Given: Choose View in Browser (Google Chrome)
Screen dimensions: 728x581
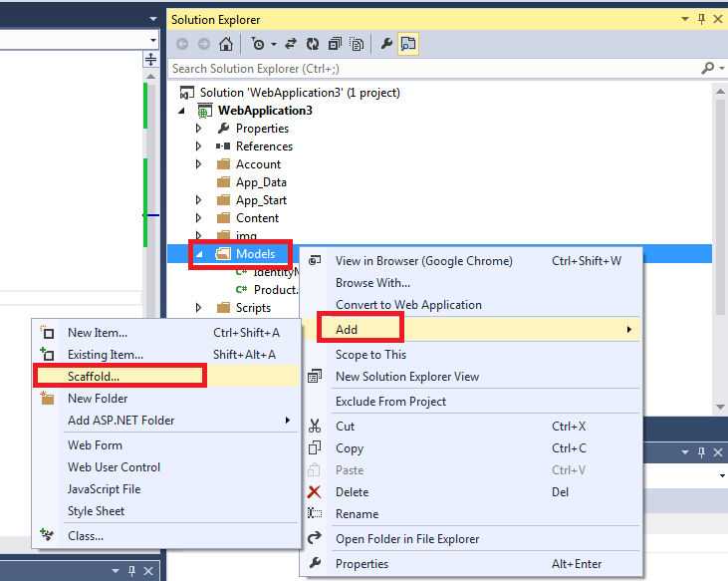Looking at the screenshot, I should 471,261.
